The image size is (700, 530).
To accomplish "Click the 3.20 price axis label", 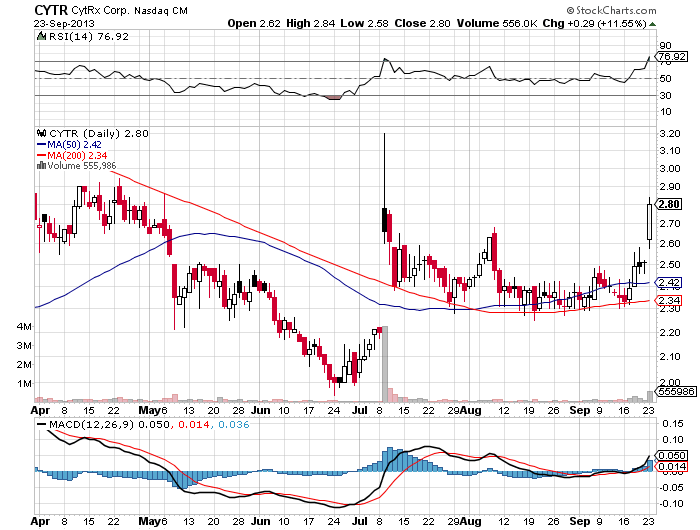I will (670, 133).
